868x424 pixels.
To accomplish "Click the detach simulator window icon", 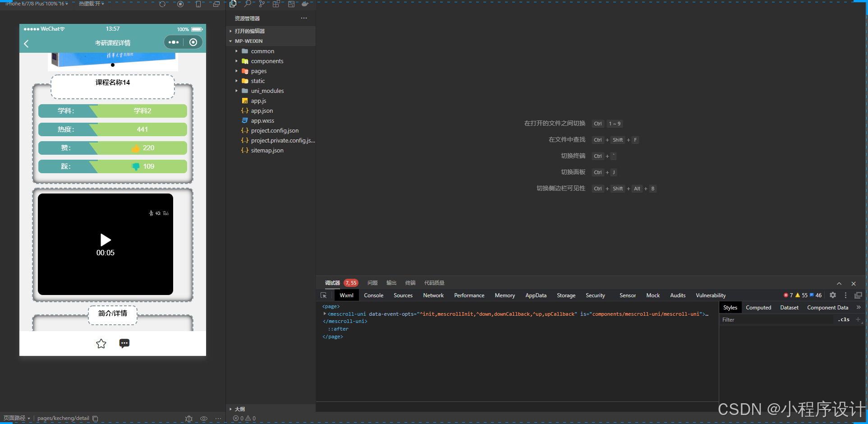I will tap(216, 4).
